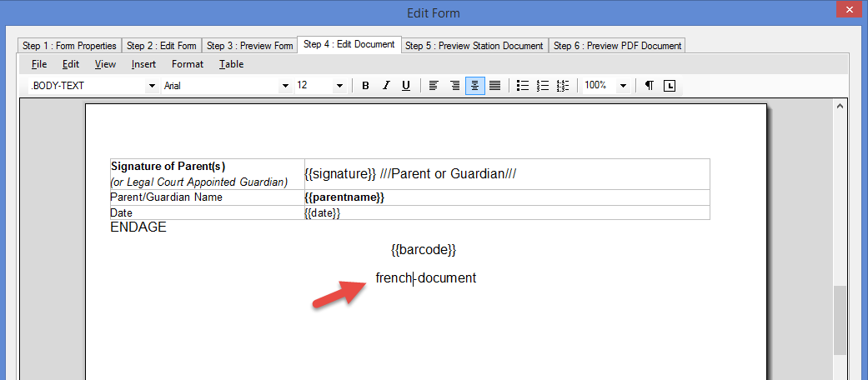Click the Parent/Guardian Name cell
The height and width of the screenshot is (380, 868).
(x=207, y=197)
